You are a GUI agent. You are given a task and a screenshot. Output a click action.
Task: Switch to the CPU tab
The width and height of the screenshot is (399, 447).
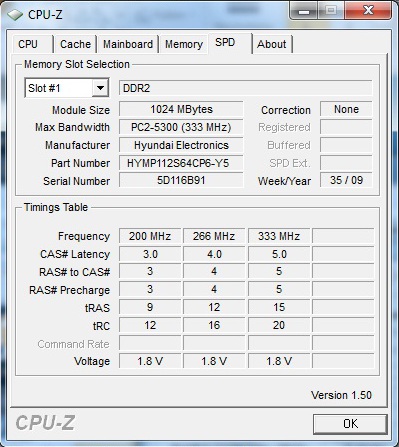[x=28, y=44]
